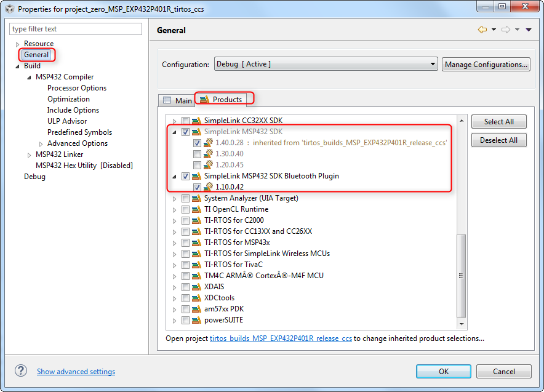Click the TI OpenCL Runtime product icon
Viewport: 544px width, 392px height.
197,209
